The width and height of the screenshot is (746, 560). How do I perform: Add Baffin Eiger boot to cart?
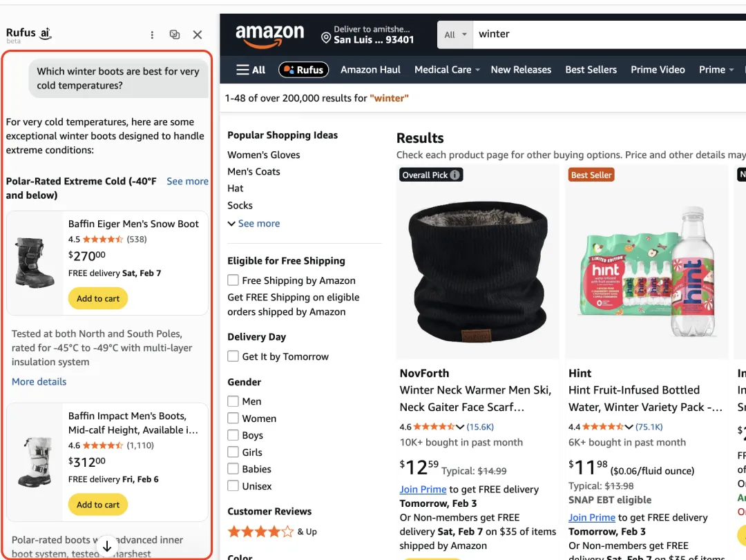coord(98,299)
